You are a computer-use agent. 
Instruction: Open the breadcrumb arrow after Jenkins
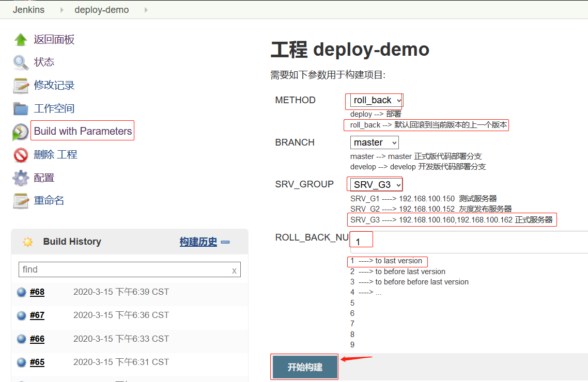[62, 10]
